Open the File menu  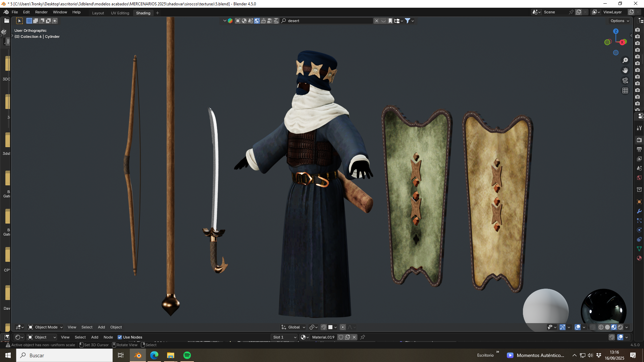pyautogui.click(x=15, y=12)
